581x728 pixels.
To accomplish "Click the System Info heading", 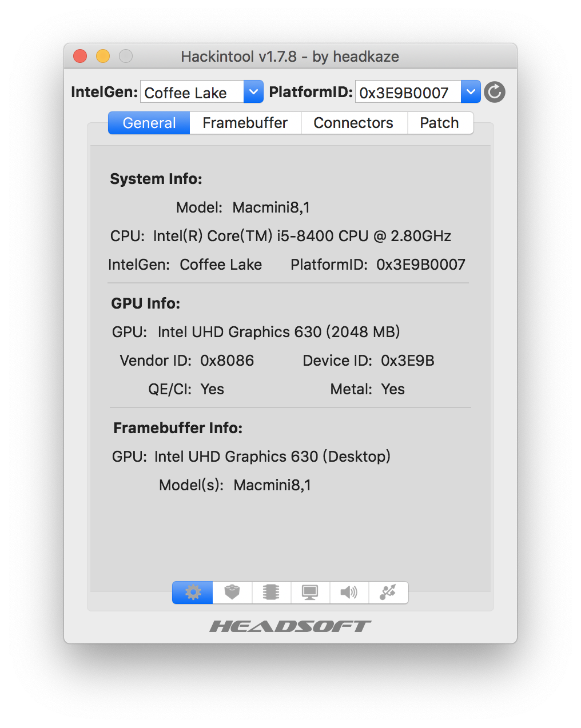I will (x=156, y=179).
